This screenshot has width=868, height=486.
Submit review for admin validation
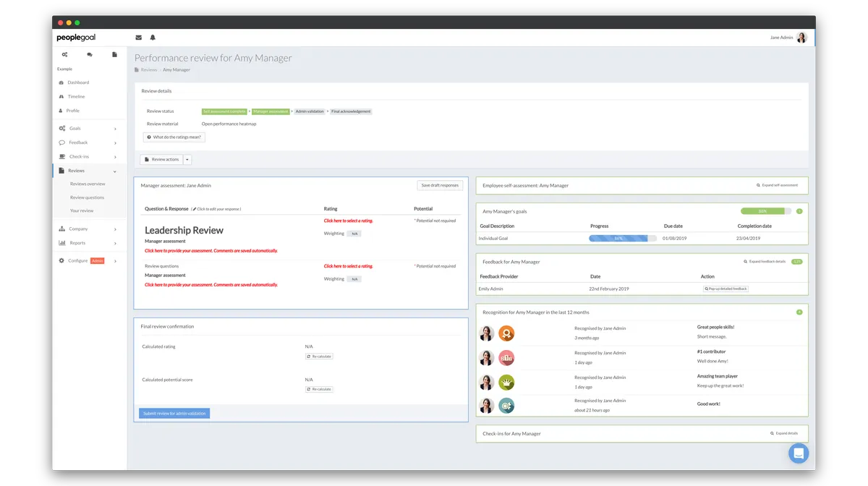click(174, 414)
